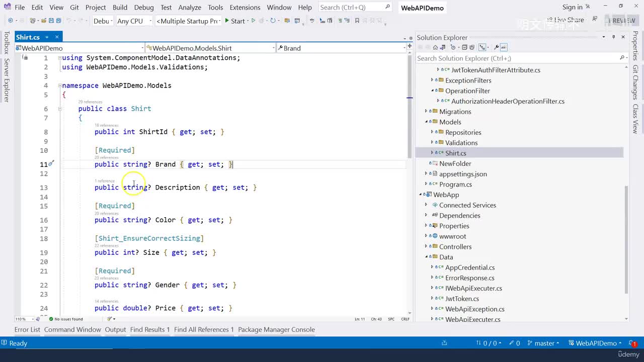Select JwtToken.cs in the Data folder
The width and height of the screenshot is (644, 362).
click(x=462, y=299)
